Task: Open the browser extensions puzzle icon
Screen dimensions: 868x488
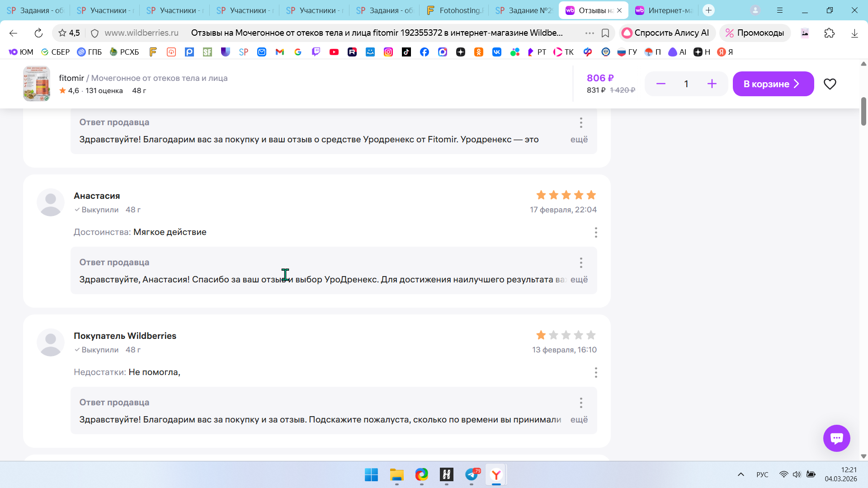Action: point(829,33)
